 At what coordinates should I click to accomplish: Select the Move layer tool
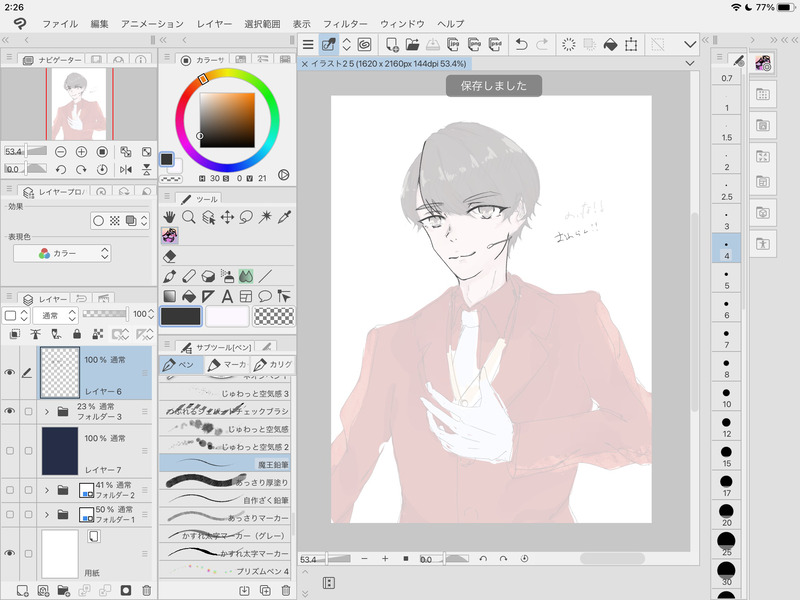(x=227, y=217)
